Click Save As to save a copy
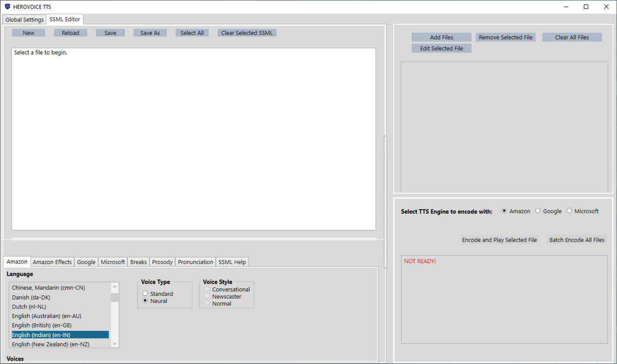 150,32
